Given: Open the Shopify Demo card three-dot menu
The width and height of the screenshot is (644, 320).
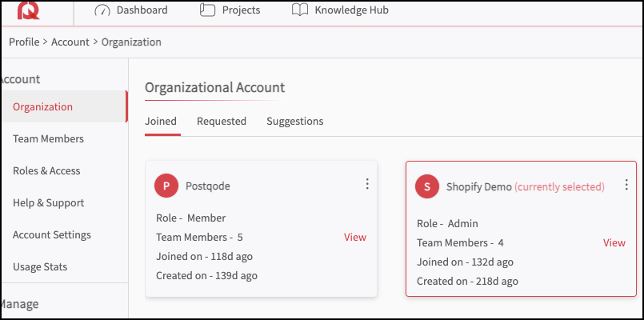Looking at the screenshot, I should point(626,185).
